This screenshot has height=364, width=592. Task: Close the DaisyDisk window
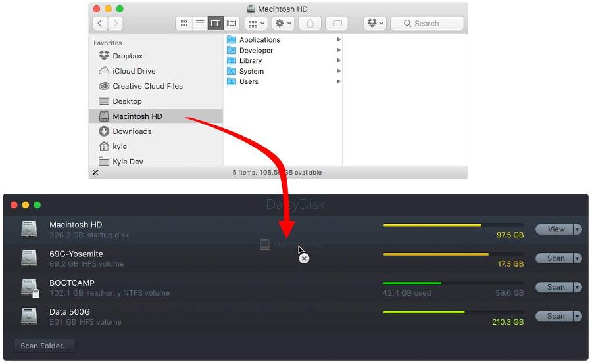pos(14,205)
